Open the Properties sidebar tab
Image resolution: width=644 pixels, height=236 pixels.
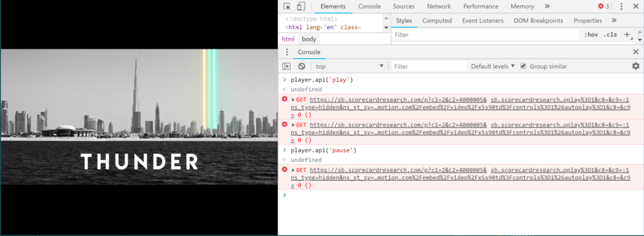point(588,21)
